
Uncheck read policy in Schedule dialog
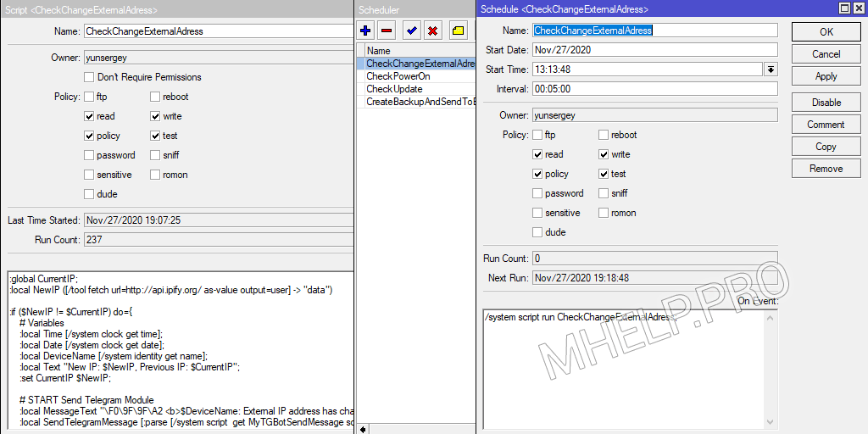pyautogui.click(x=537, y=154)
